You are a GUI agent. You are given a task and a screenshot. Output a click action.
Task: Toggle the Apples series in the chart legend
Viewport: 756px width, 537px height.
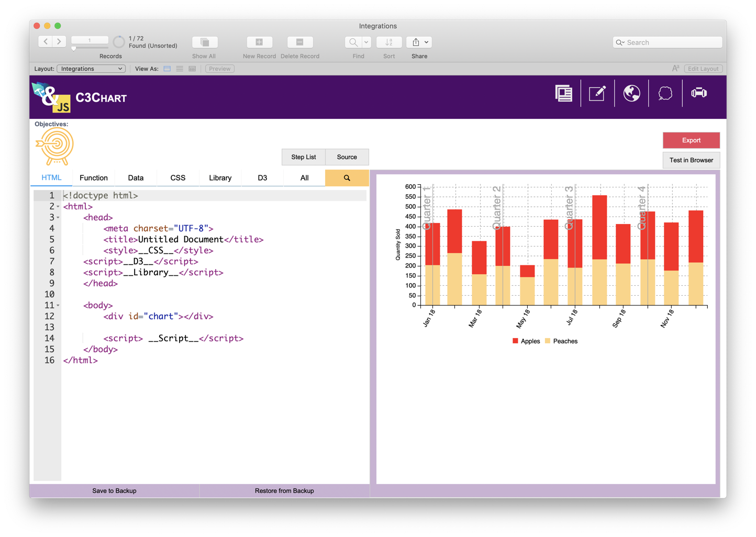[526, 341]
